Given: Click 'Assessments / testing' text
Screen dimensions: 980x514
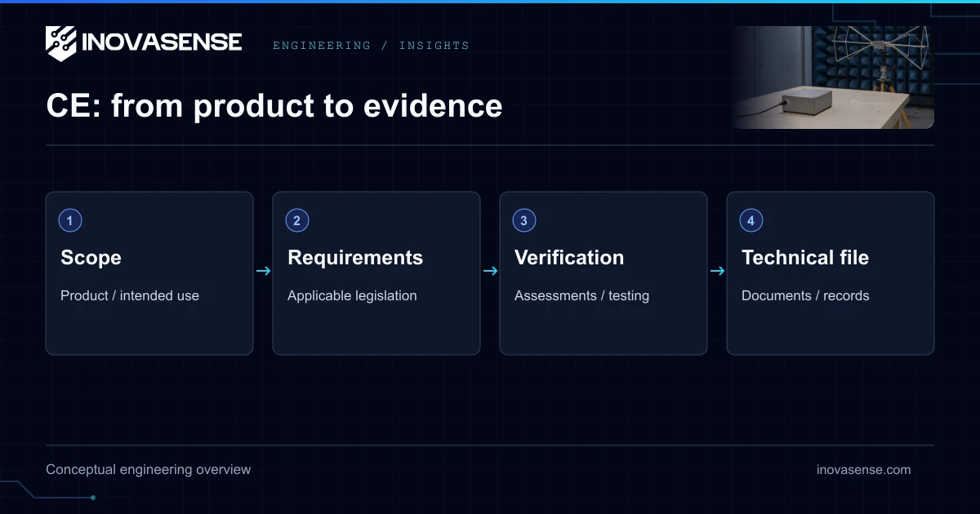Looking at the screenshot, I should [x=581, y=295].
